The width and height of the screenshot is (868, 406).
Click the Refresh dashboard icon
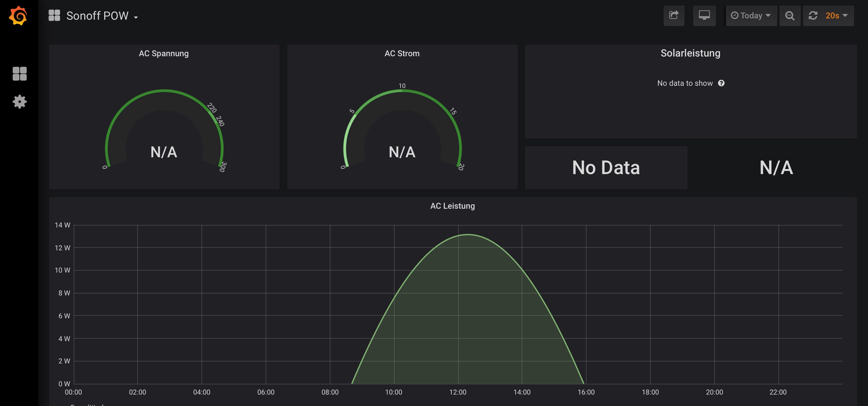(x=813, y=16)
